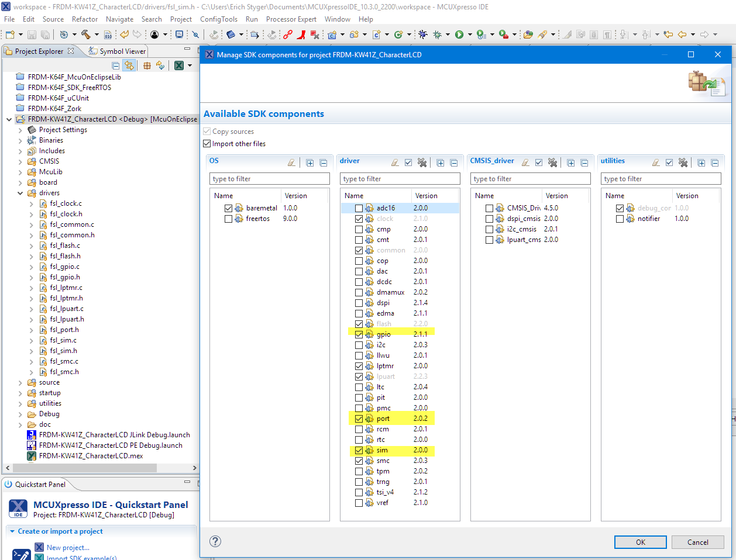Enable the freertos OS component

(x=229, y=218)
